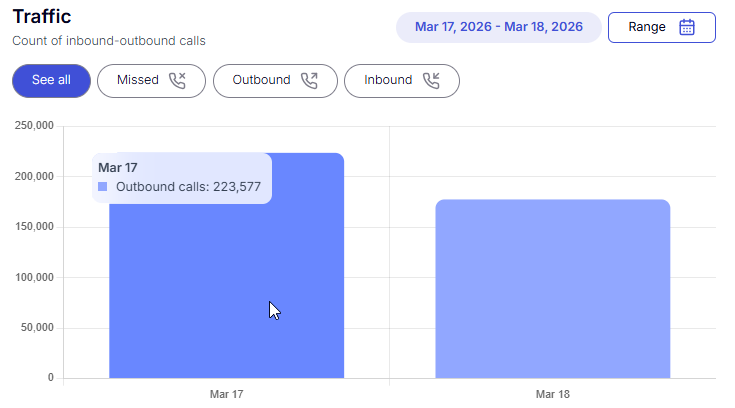Click the inbound call arrow phone icon
735x408 pixels.
[431, 81]
